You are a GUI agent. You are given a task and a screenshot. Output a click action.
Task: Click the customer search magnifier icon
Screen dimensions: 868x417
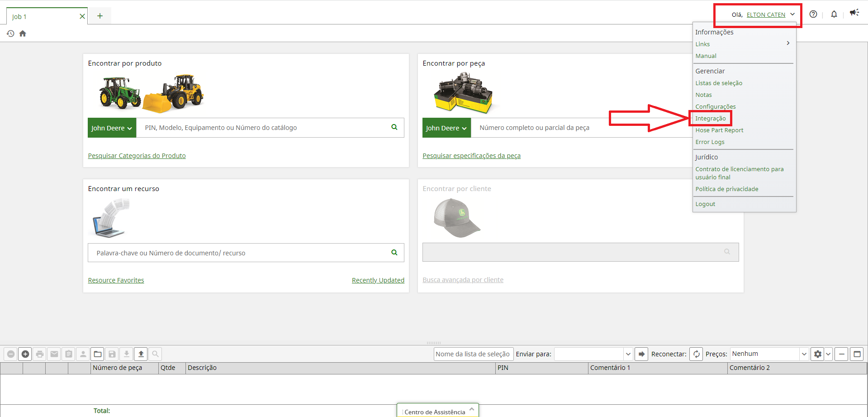(x=727, y=252)
